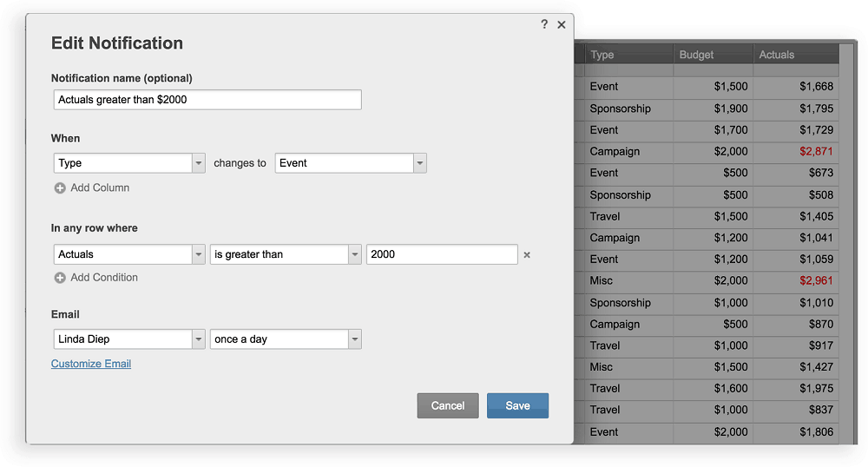The image size is (868, 467).
Task: Click the Sponsorship cell in the $1,010 row
Action: pyautogui.click(x=628, y=303)
